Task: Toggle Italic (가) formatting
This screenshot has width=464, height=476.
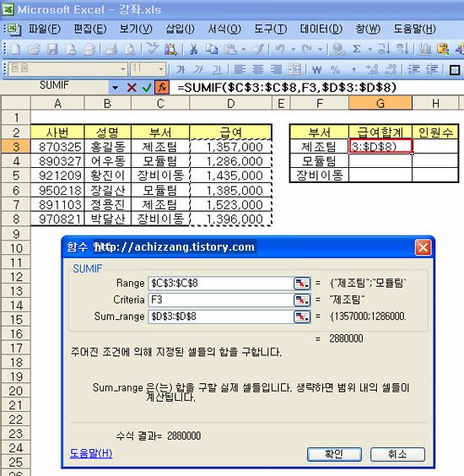Action: (x=198, y=70)
